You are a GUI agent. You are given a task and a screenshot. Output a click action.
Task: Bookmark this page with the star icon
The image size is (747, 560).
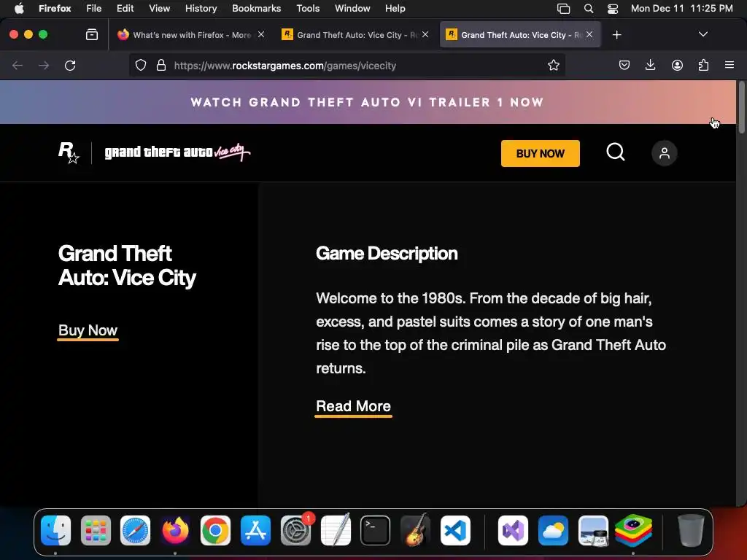tap(553, 65)
